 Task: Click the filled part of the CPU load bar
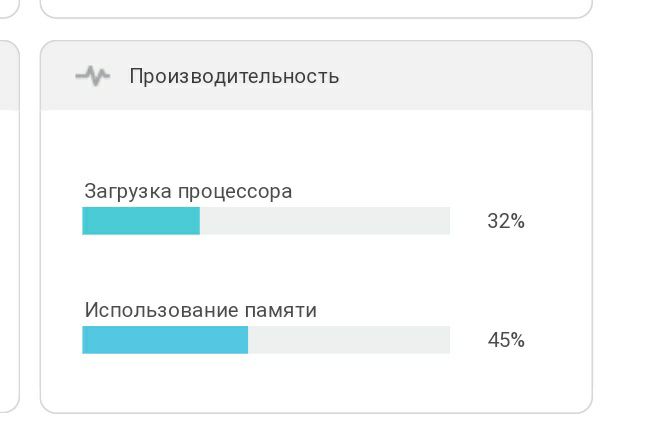point(140,221)
